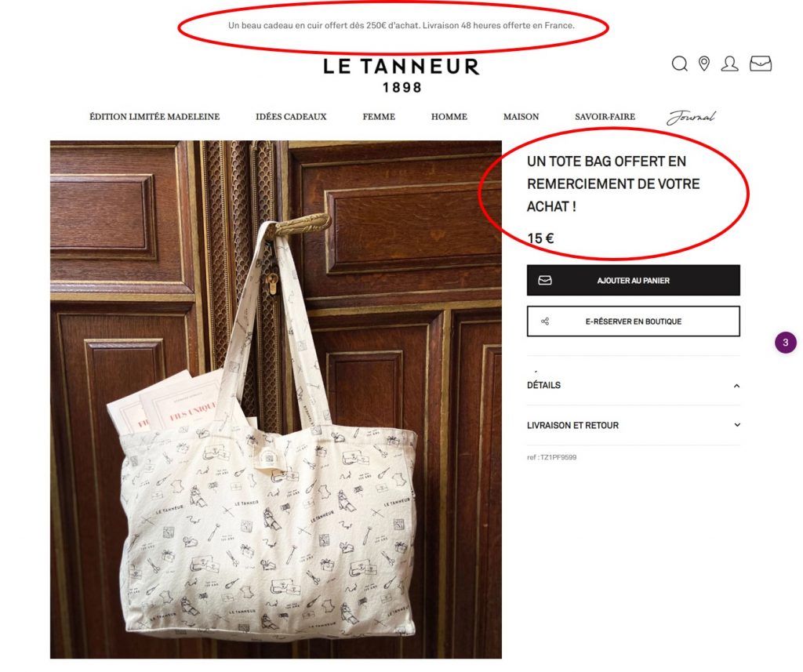Click the bag icon on Ajouter au panier
The image size is (803, 672).
545,280
